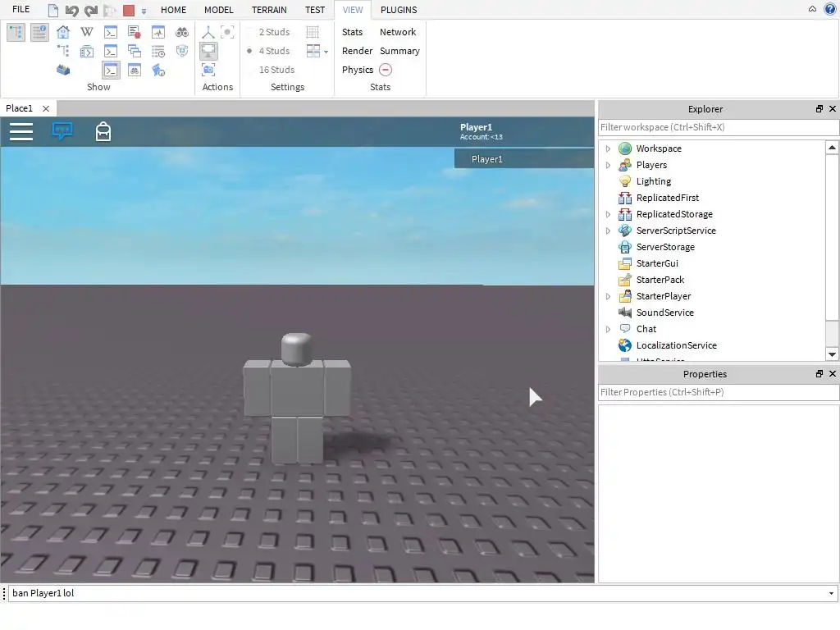Expand the Workspace tree node
Image resolution: width=840 pixels, height=630 pixels.
click(608, 149)
